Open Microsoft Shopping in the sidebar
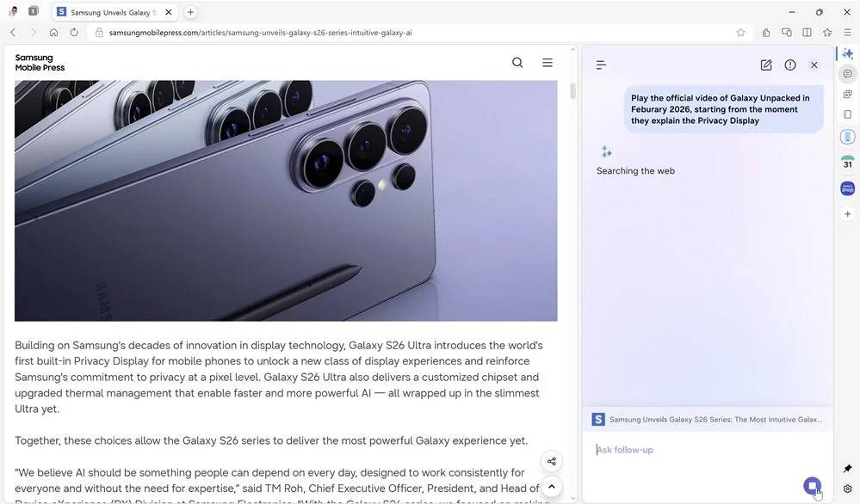 tap(847, 187)
